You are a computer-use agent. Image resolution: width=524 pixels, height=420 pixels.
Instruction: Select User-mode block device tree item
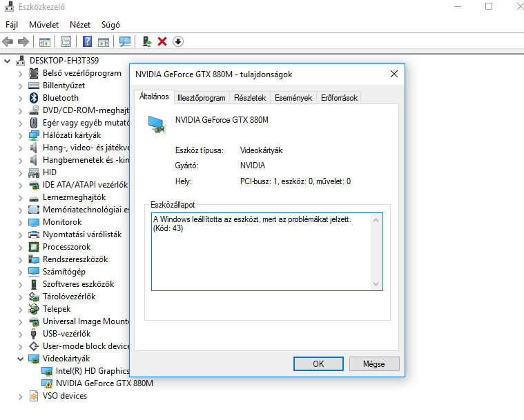pyautogui.click(x=86, y=346)
